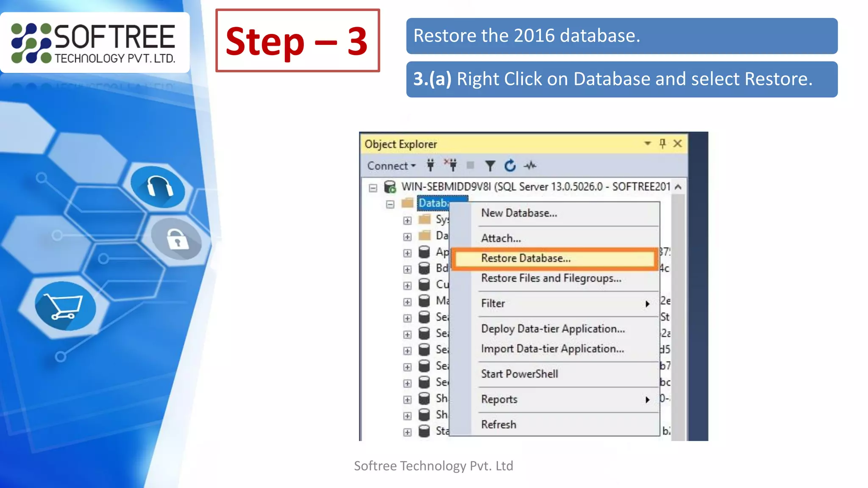Screen dimensions: 868x488
Task: Click the scroll up arrow of Object Explorer
Action: click(x=678, y=187)
